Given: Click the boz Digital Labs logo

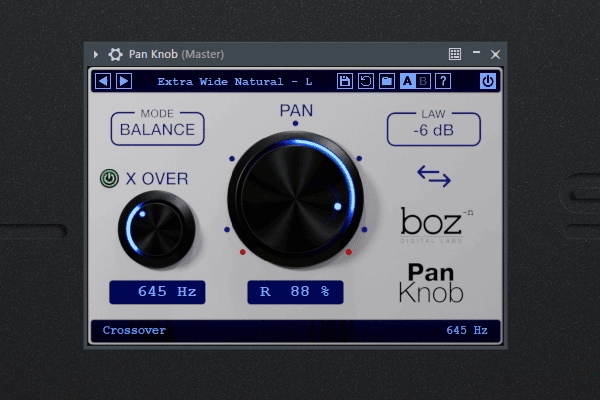Looking at the screenshot, I should [x=437, y=225].
